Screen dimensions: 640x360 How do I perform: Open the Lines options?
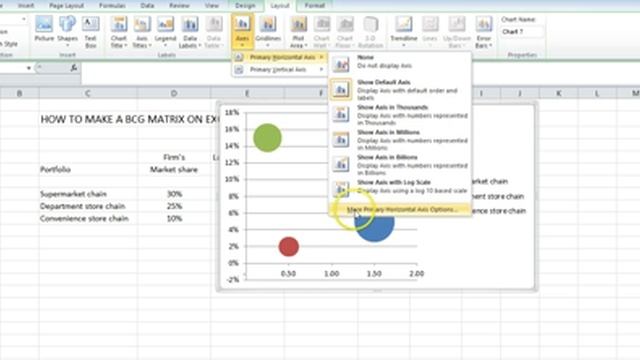coord(430,32)
